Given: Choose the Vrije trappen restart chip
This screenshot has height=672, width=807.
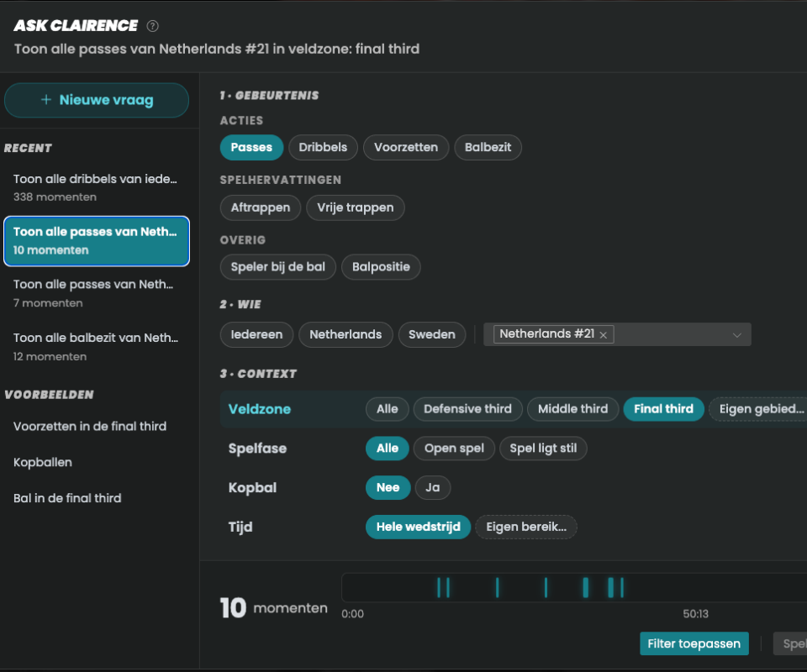Looking at the screenshot, I should pyautogui.click(x=355, y=207).
